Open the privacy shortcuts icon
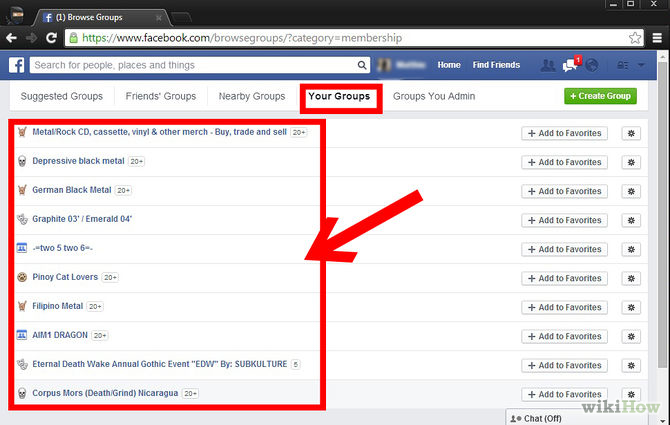The width and height of the screenshot is (670, 425). pos(622,65)
